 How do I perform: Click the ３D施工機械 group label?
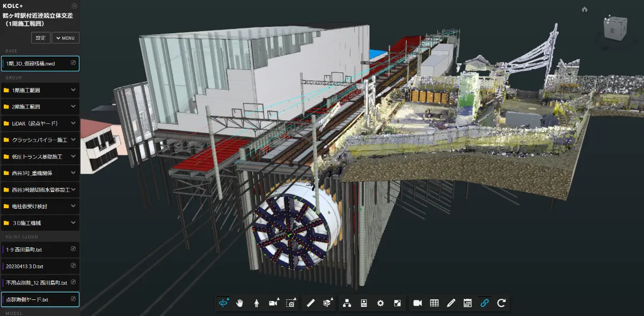pos(26,223)
